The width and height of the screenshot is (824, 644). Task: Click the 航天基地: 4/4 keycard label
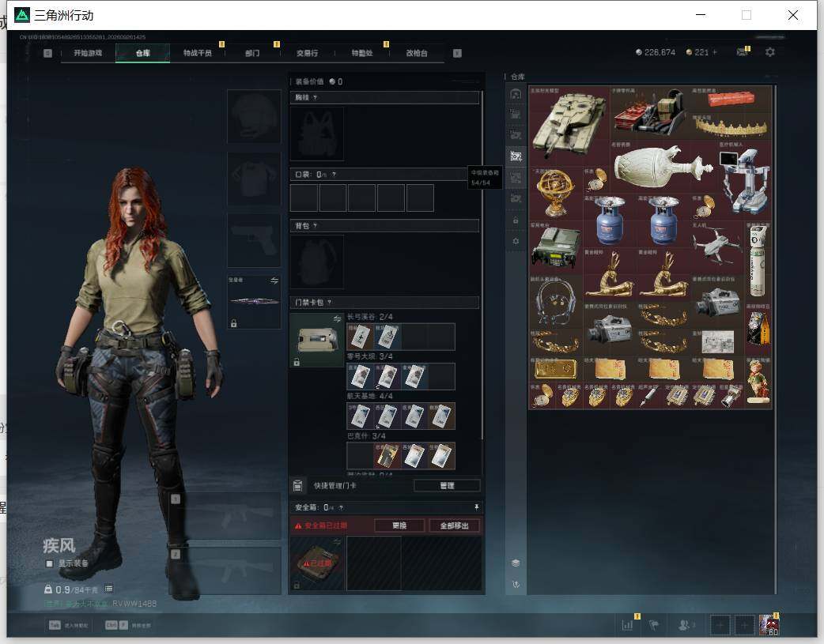[x=370, y=396]
